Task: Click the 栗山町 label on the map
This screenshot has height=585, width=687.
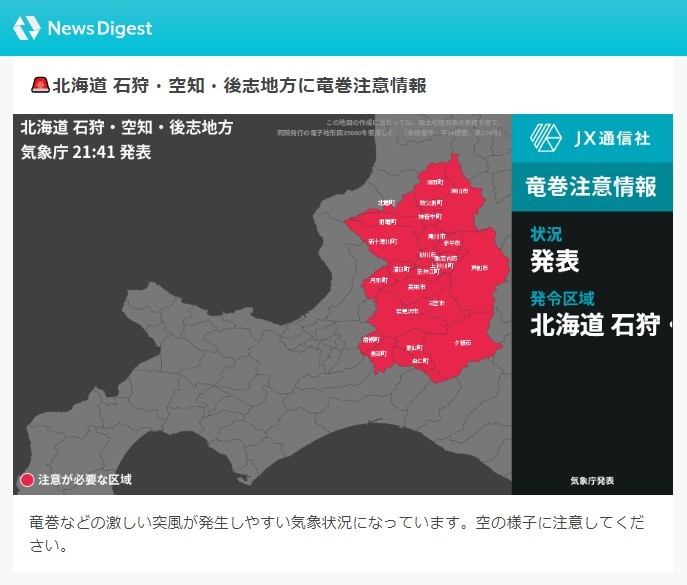Action: coord(414,347)
